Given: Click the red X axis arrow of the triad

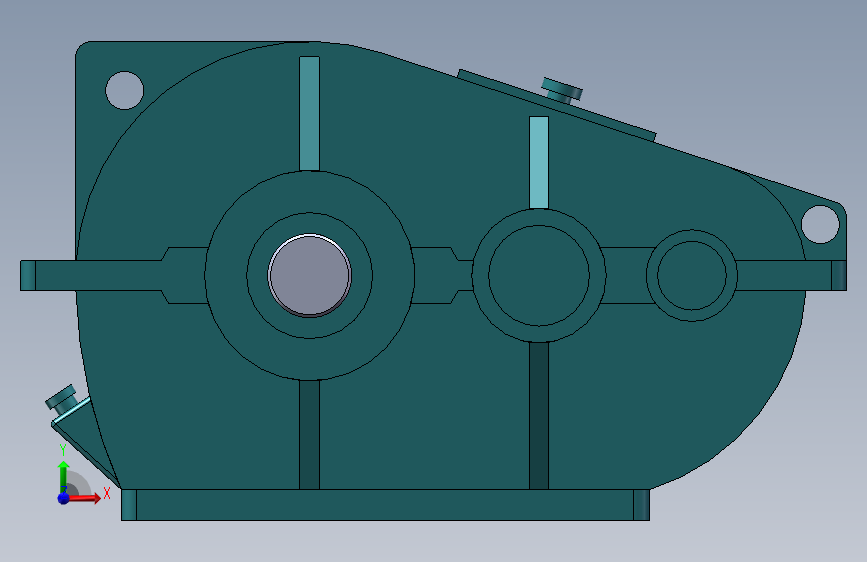Looking at the screenshot, I should click(x=85, y=498).
